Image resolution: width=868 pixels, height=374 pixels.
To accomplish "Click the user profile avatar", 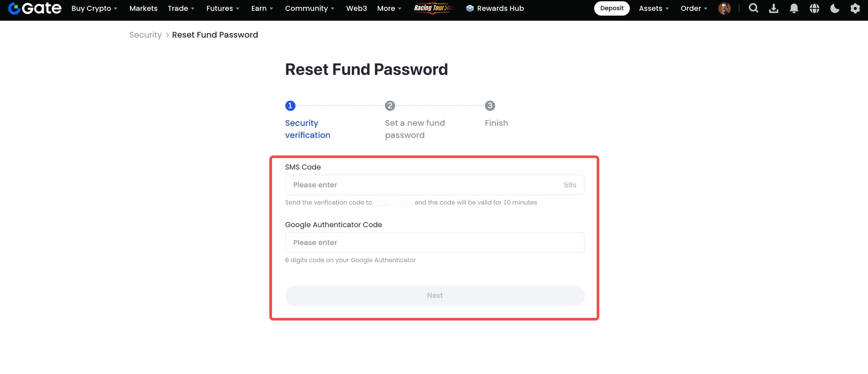I will [x=724, y=8].
